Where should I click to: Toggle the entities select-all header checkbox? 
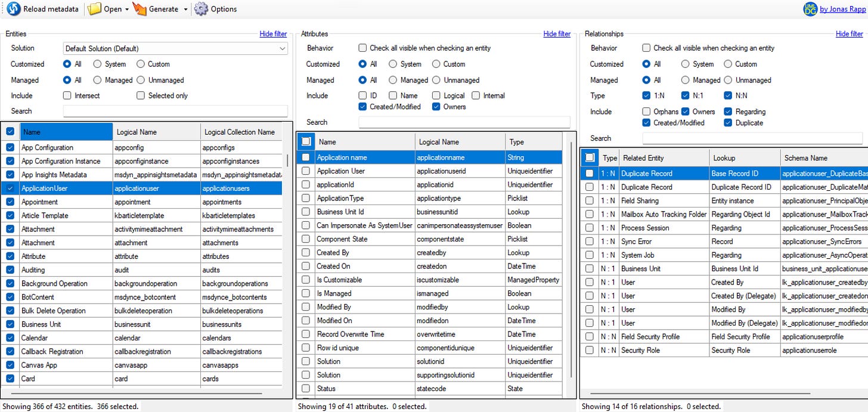pos(10,132)
